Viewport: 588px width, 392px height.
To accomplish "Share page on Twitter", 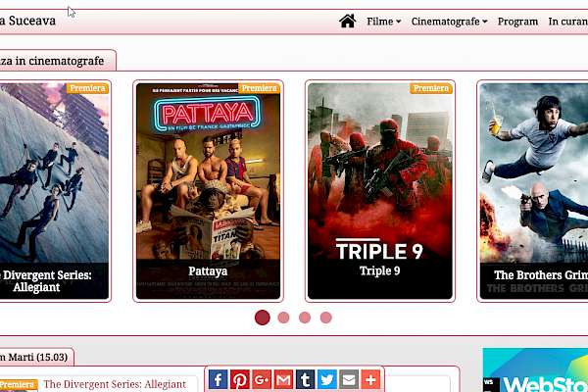I will pyautogui.click(x=326, y=380).
